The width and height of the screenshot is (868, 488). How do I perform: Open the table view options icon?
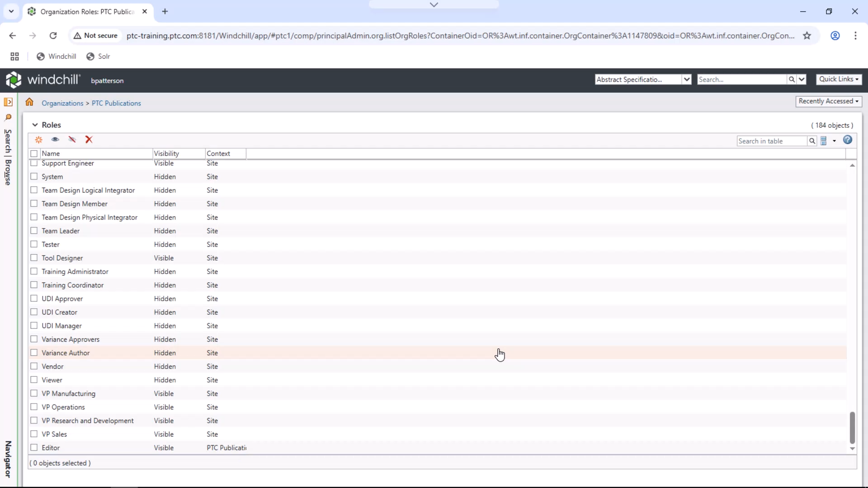click(x=824, y=141)
